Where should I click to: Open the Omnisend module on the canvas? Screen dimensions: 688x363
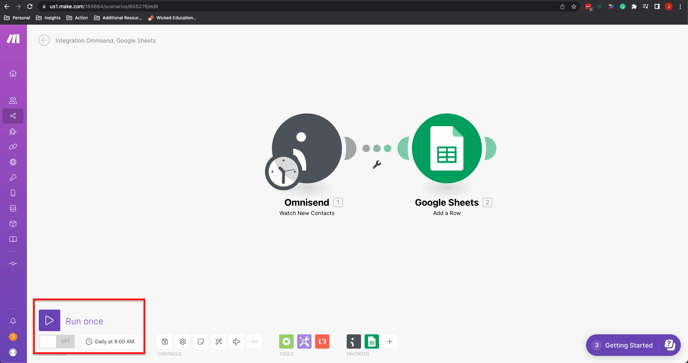click(x=307, y=148)
